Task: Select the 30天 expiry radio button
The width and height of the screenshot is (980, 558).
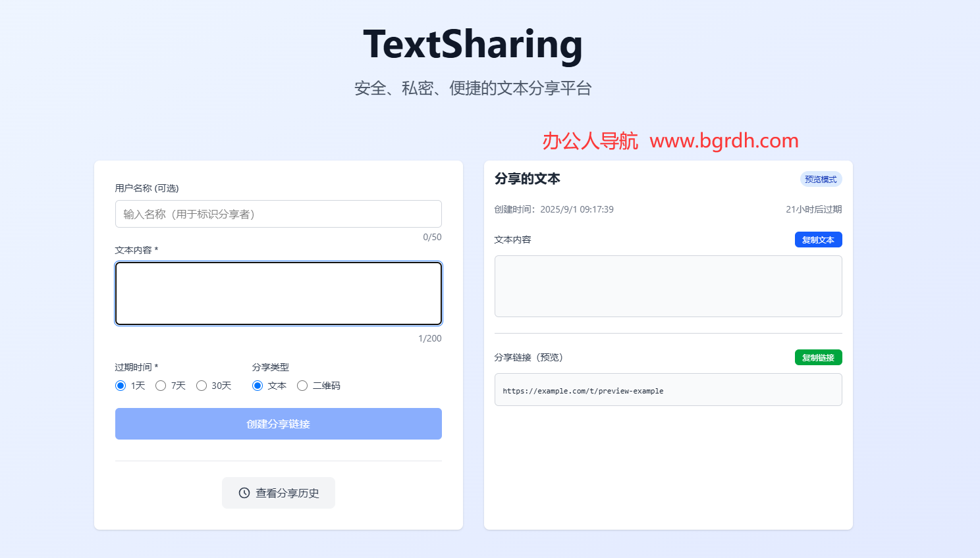Action: point(202,386)
